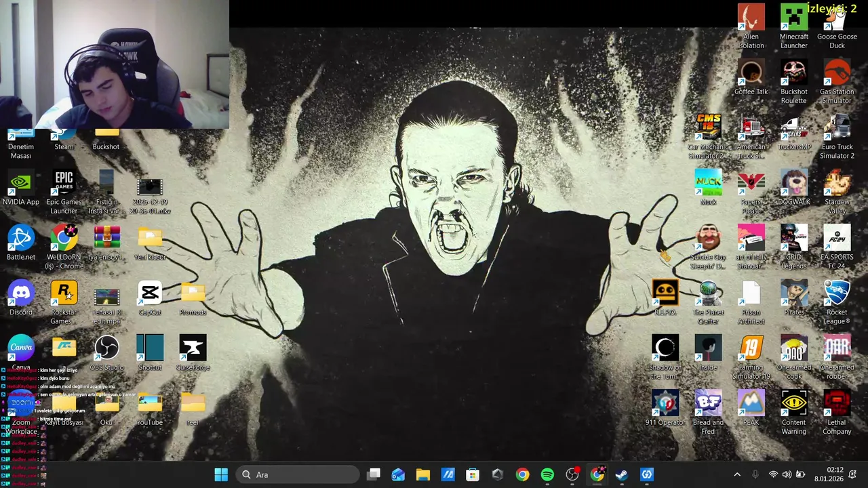The width and height of the screenshot is (868, 488).
Task: Select the American Truck Simulator icon
Action: [x=751, y=137]
